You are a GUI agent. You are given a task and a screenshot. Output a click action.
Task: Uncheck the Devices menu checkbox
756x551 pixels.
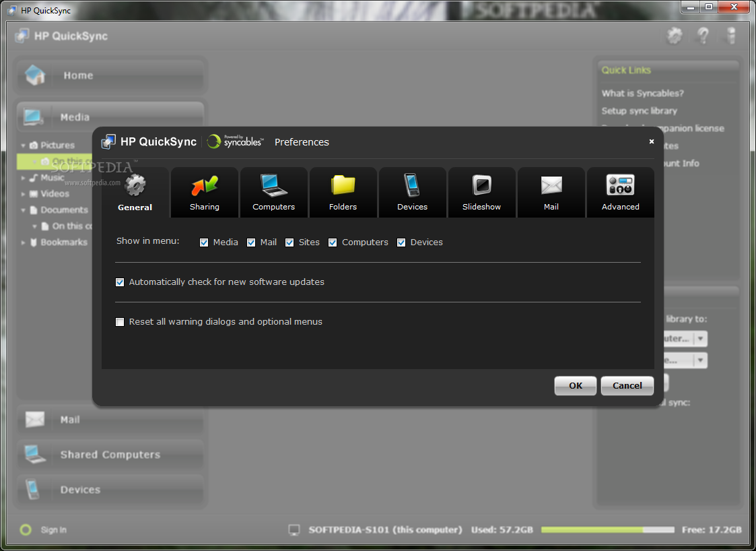click(x=401, y=242)
